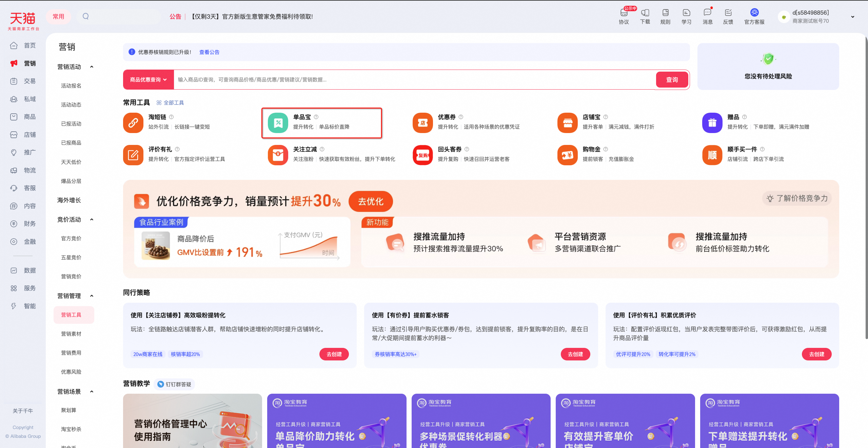Click the 回头客券 tool icon

[x=423, y=155]
